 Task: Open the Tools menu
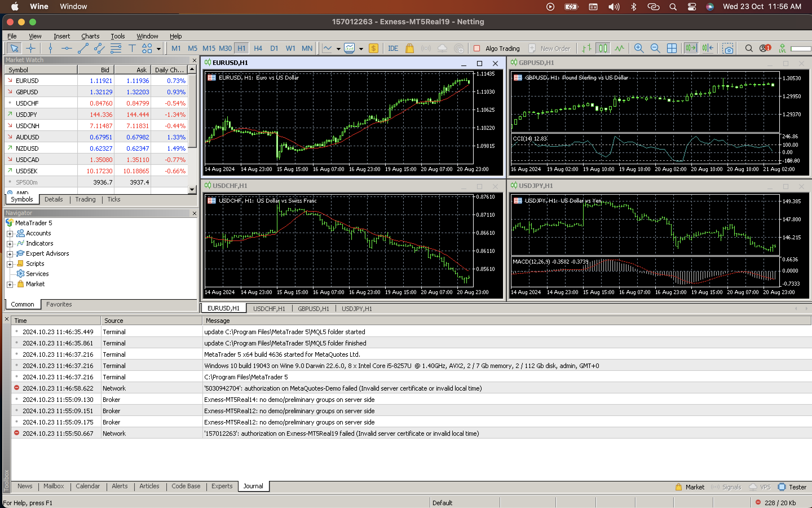pos(118,36)
